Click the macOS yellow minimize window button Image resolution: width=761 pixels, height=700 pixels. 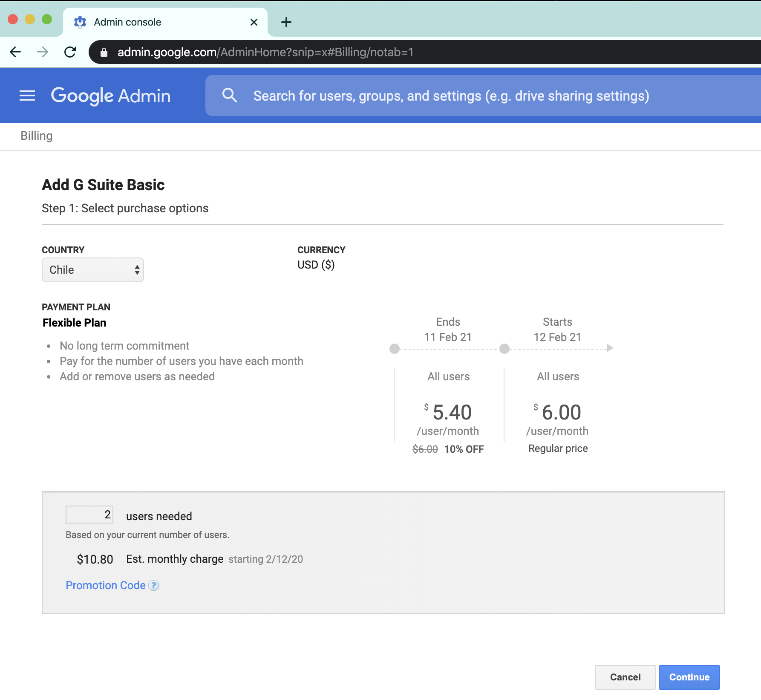click(30, 19)
